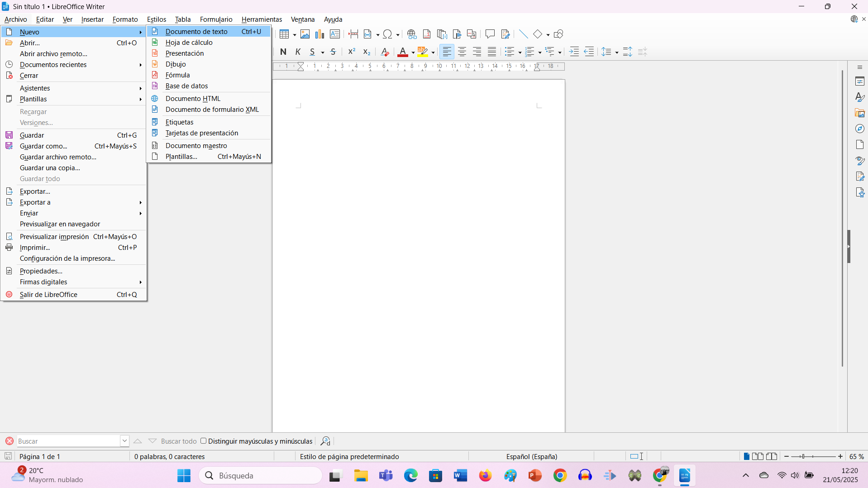Open the Insert Table dropdown arrow

(294, 35)
